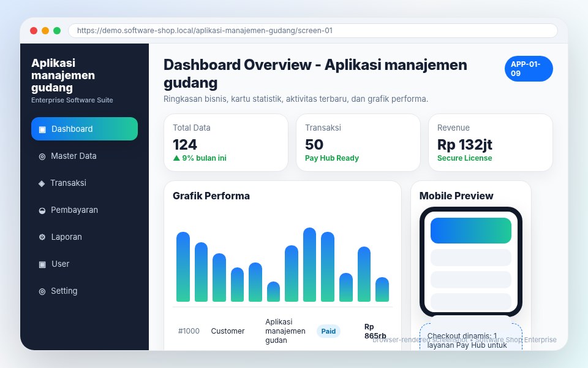Click the Customer cell in table row
The image size is (588, 368).
[228, 331]
